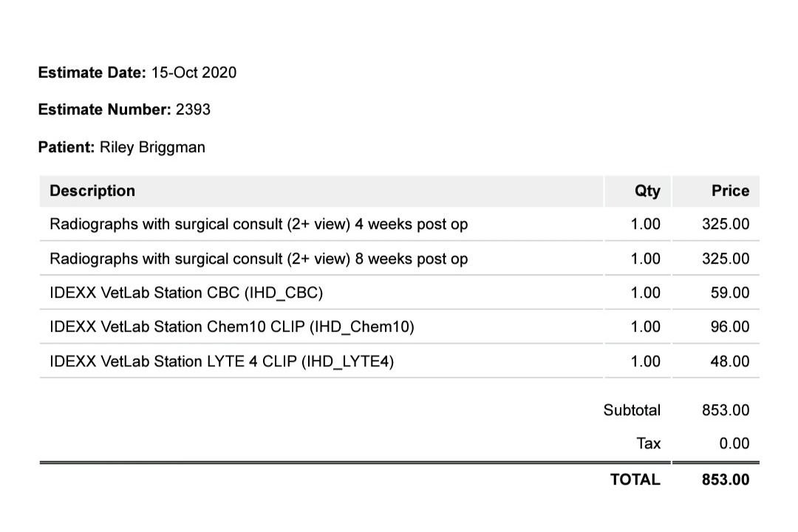Click the IDEXX Chem10 CLIP line item
The width and height of the screenshot is (798, 532).
point(231,327)
